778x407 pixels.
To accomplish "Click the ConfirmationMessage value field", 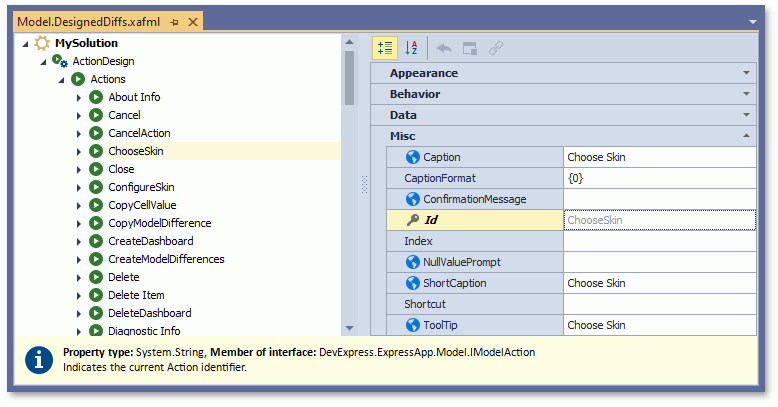I will click(x=659, y=199).
